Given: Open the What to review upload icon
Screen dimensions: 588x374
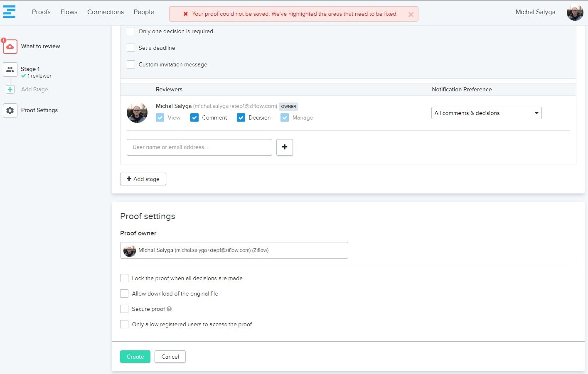Looking at the screenshot, I should pos(10,46).
